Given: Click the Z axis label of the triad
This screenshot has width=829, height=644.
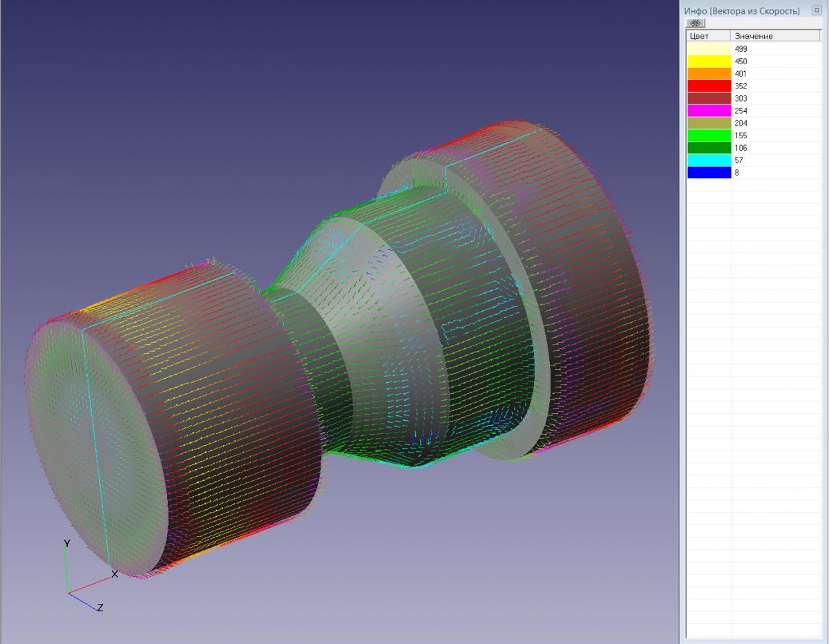Looking at the screenshot, I should (x=100, y=608).
